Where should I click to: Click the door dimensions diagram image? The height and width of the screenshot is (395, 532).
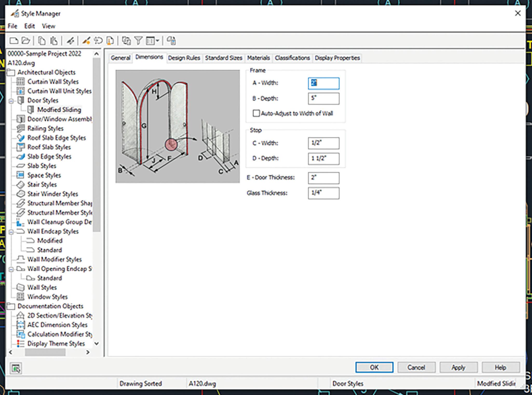click(178, 126)
